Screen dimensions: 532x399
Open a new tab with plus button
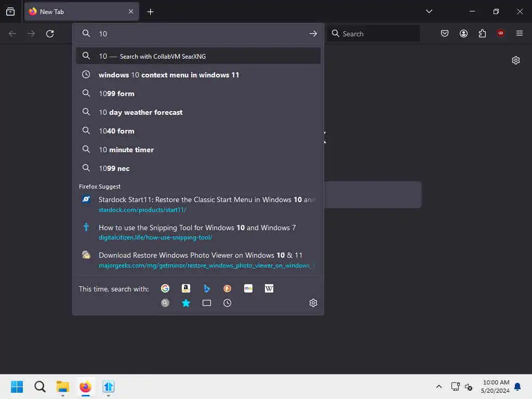150,12
